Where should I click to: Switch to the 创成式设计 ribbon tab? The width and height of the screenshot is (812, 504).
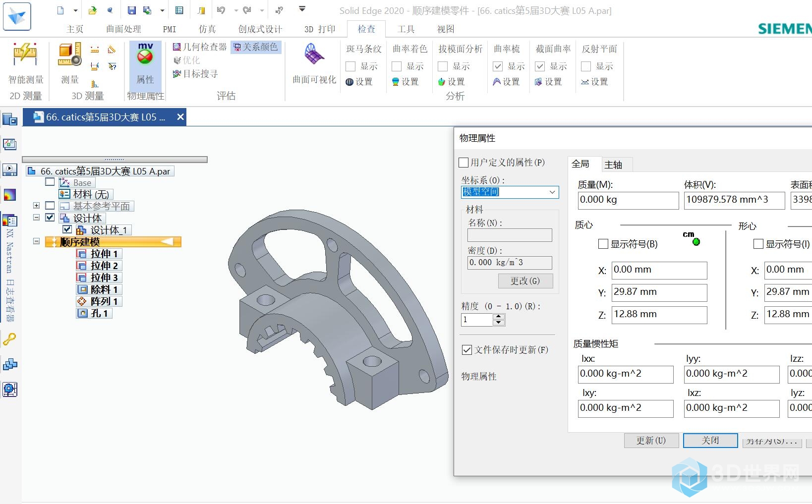pyautogui.click(x=260, y=29)
